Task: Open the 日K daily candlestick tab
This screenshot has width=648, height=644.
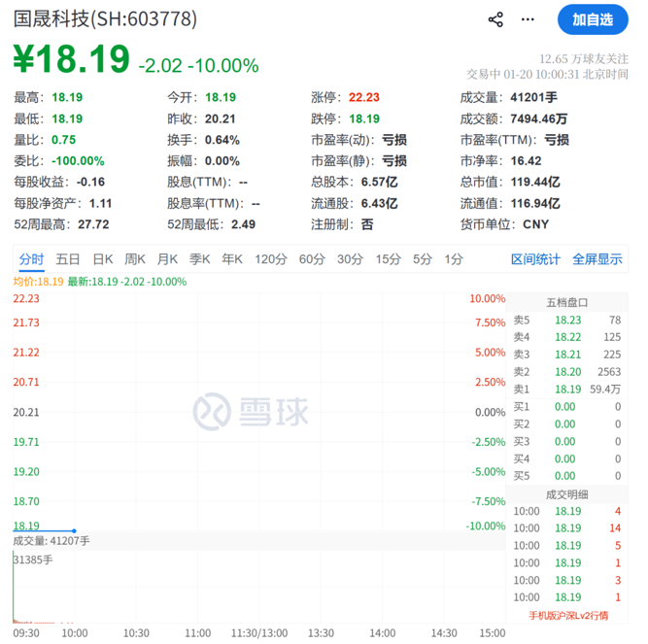Action: click(x=103, y=259)
